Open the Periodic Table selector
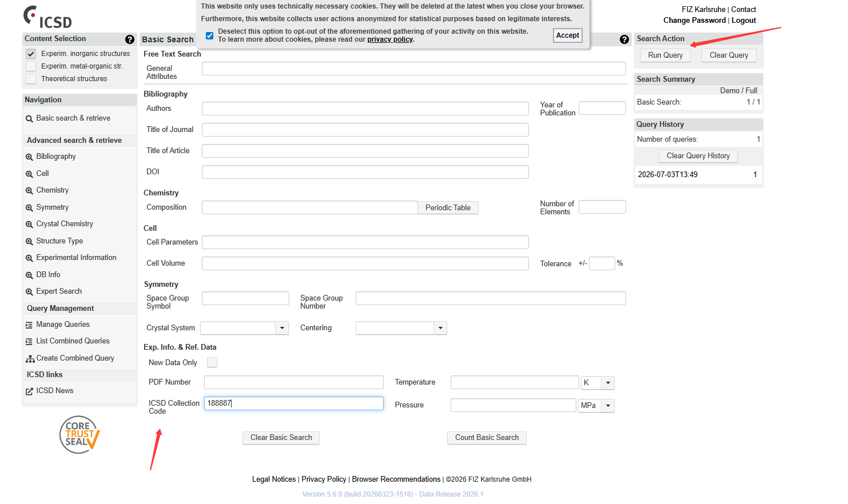Image resolution: width=848 pixels, height=504 pixels. [x=448, y=208]
